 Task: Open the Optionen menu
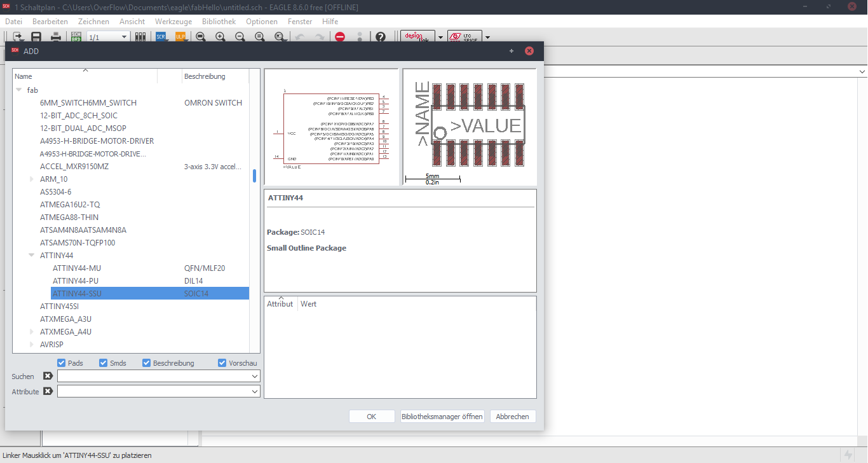click(262, 22)
